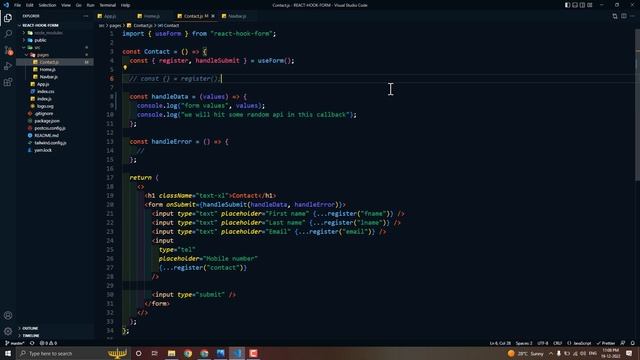
Task: Click JavaScript language mode in status bar
Action: (580, 343)
